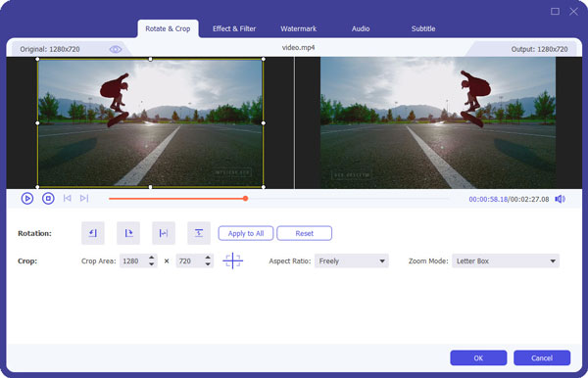The height and width of the screenshot is (378, 588).
Task: Click the bottom-right crop corner handle
Action: (264, 187)
